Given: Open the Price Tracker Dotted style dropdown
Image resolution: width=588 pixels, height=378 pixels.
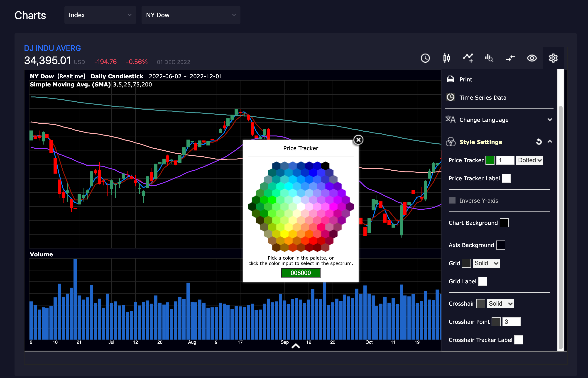Looking at the screenshot, I should [x=530, y=160].
